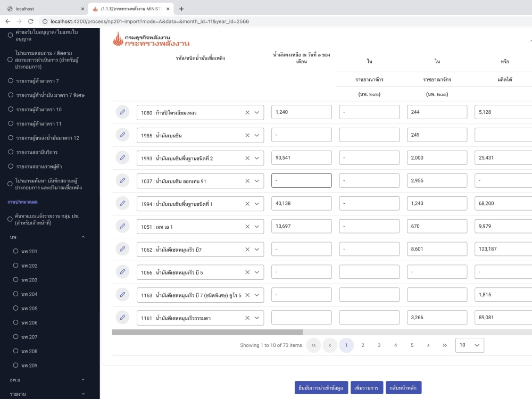Image resolution: width=532 pixels, height=399 pixels.
Task: Open dropdown arrow for 1994 fuel type
Action: pos(257,204)
